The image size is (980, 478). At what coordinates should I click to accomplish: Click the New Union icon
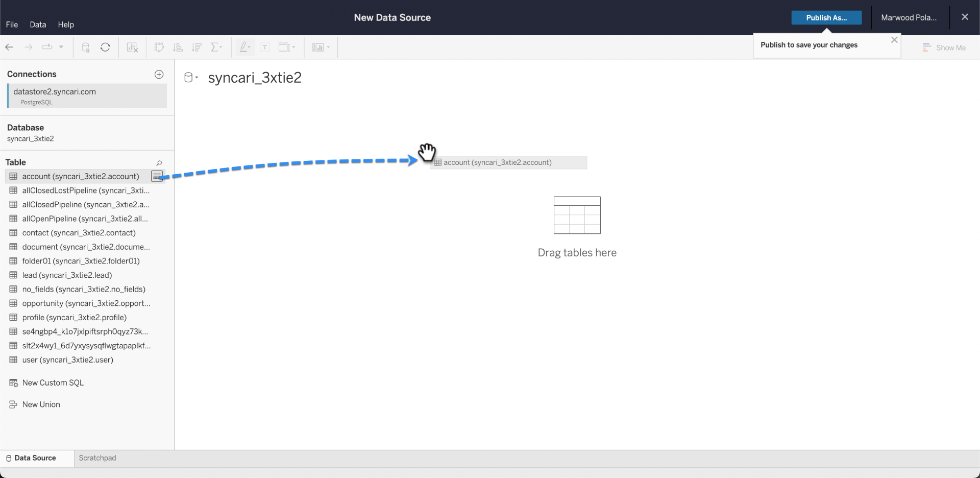[14, 404]
